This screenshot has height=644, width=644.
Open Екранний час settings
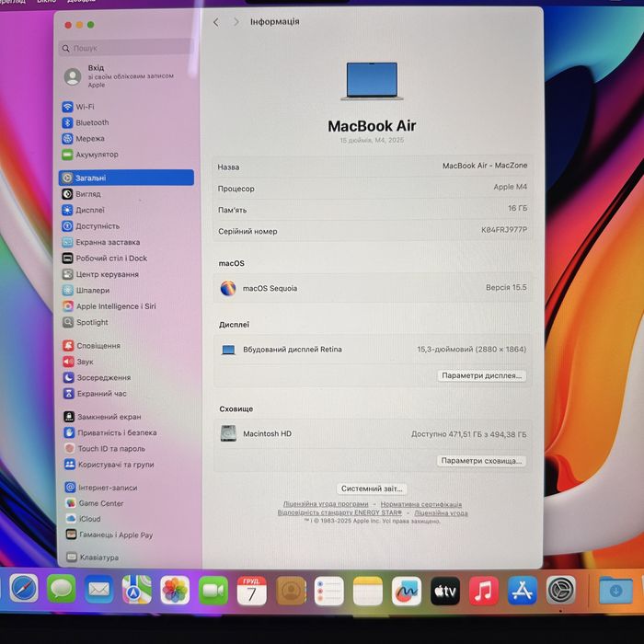tap(95, 394)
